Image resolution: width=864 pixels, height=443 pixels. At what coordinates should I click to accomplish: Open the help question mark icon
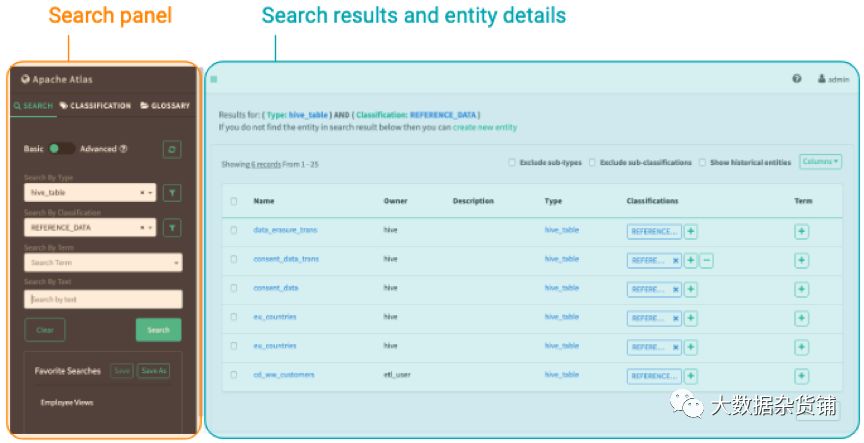click(x=797, y=79)
